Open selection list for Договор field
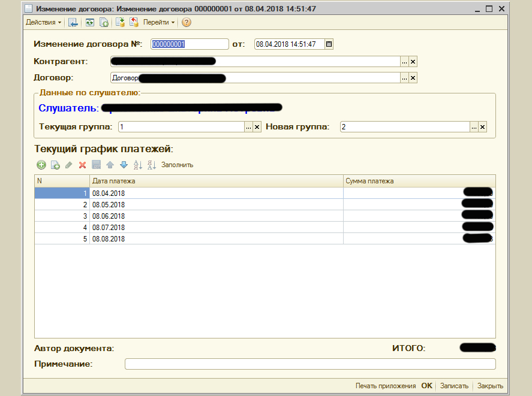This screenshot has width=532, height=396. click(x=404, y=78)
